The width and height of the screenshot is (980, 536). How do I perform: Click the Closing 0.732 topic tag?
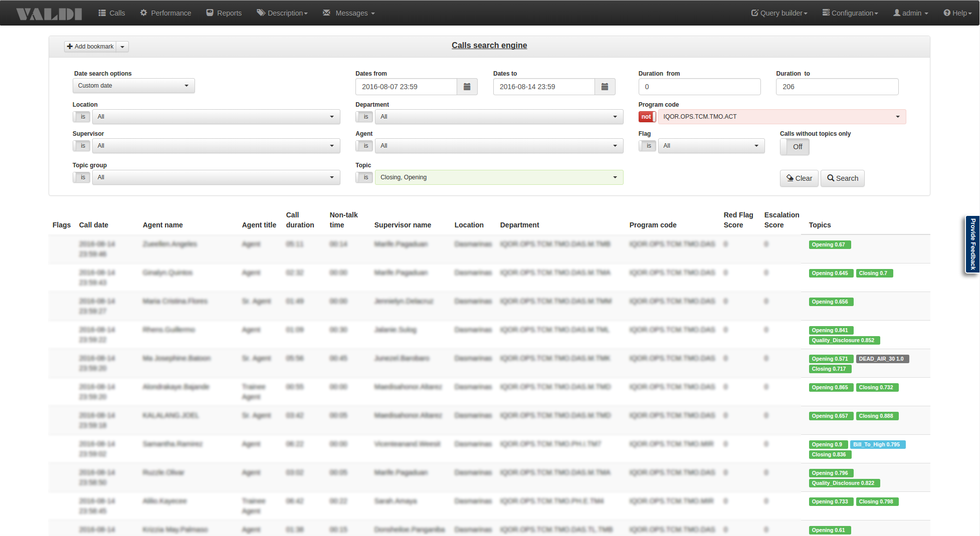[x=877, y=388]
